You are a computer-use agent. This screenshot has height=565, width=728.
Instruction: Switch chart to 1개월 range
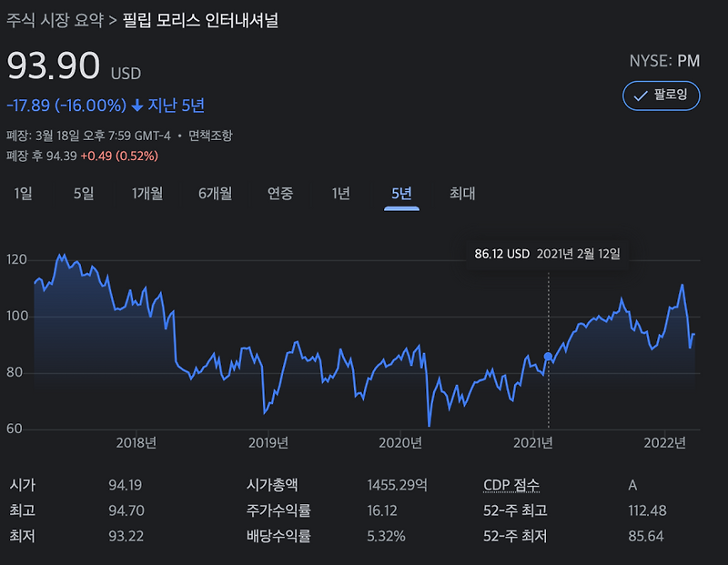click(x=147, y=193)
